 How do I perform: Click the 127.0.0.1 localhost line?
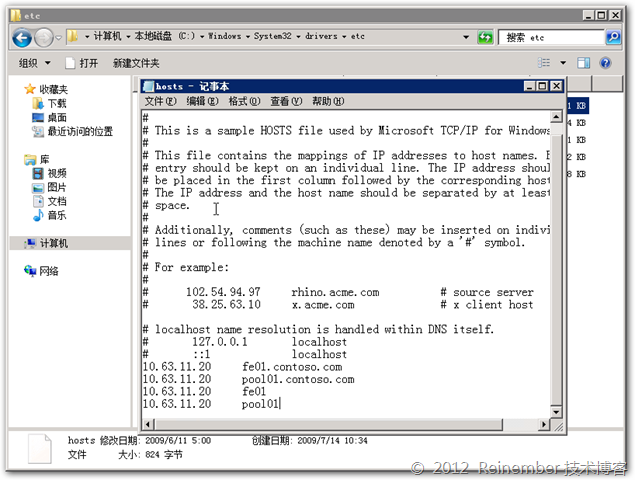[x=245, y=342]
